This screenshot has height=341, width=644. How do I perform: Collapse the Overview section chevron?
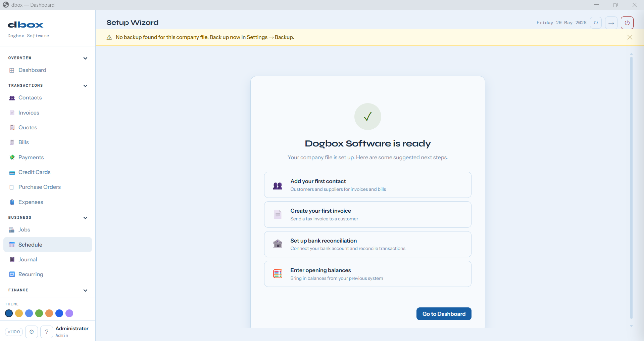tap(85, 58)
